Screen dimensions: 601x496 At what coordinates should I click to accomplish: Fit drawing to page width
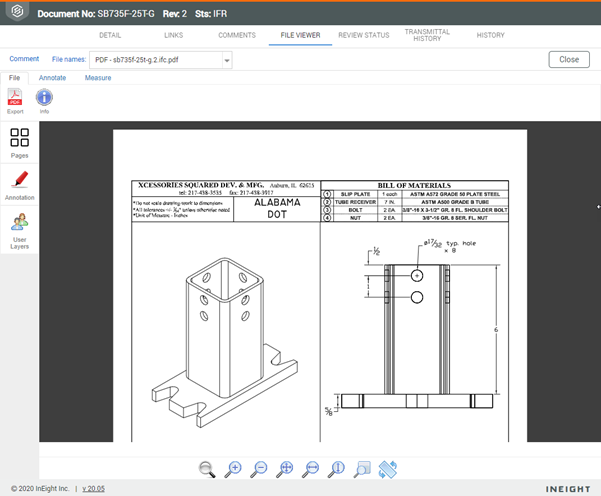click(x=311, y=468)
